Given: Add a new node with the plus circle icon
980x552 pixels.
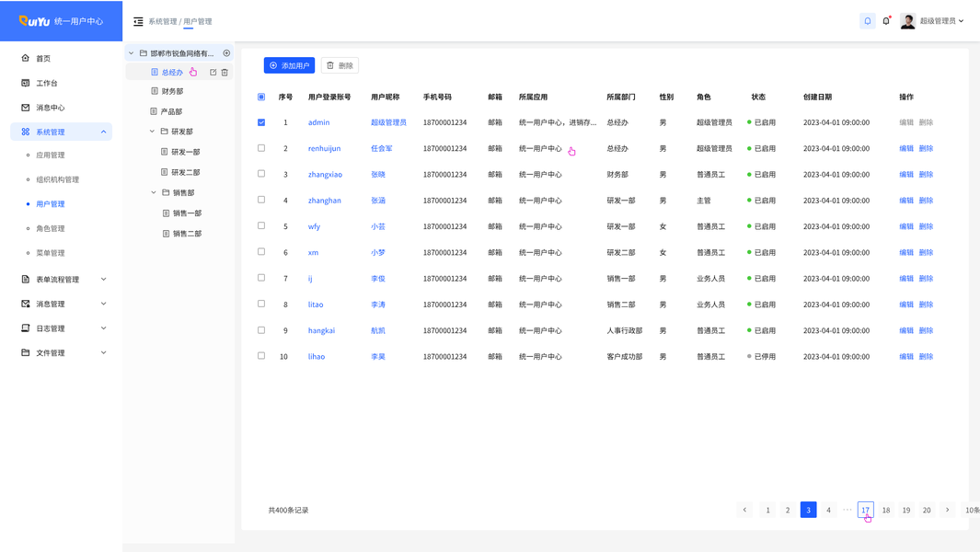Looking at the screenshot, I should (x=227, y=53).
